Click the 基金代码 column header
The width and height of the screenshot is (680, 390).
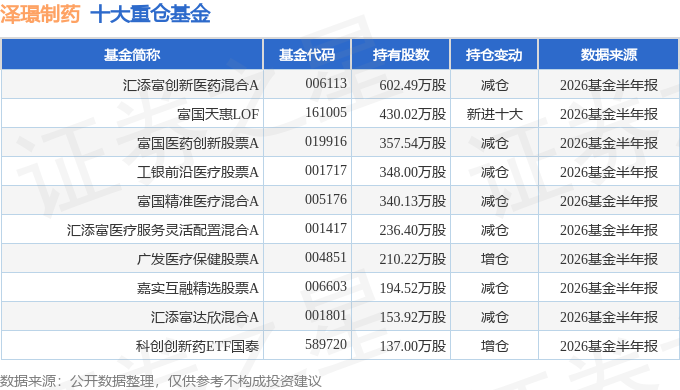tap(307, 55)
